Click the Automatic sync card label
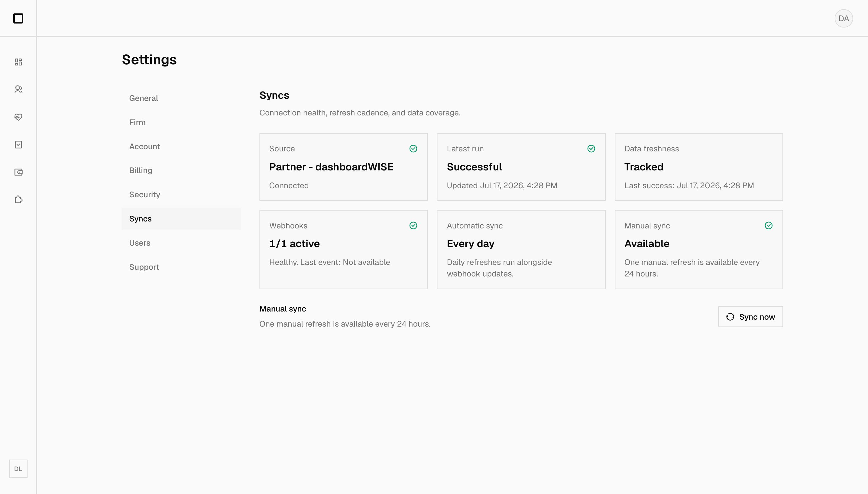The image size is (868, 494). (x=474, y=226)
